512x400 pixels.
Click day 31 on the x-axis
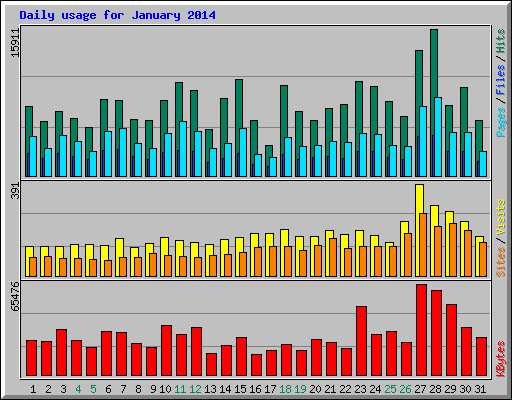click(x=480, y=389)
